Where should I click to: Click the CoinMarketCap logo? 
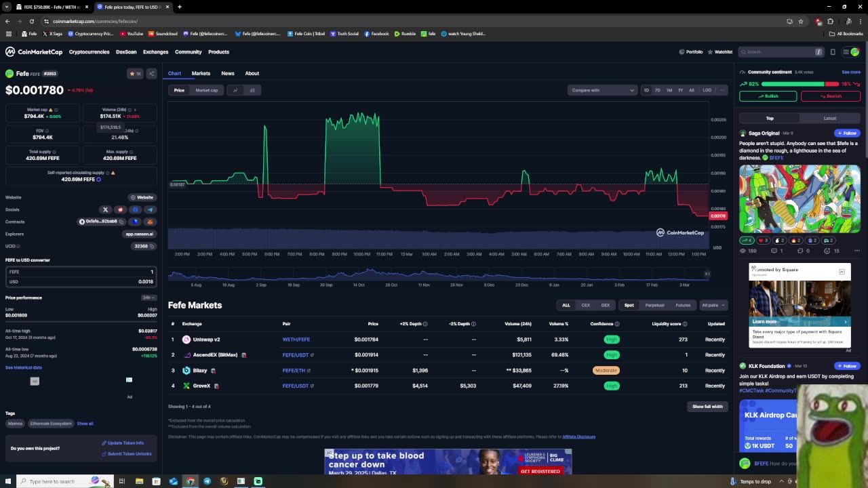coord(34,52)
